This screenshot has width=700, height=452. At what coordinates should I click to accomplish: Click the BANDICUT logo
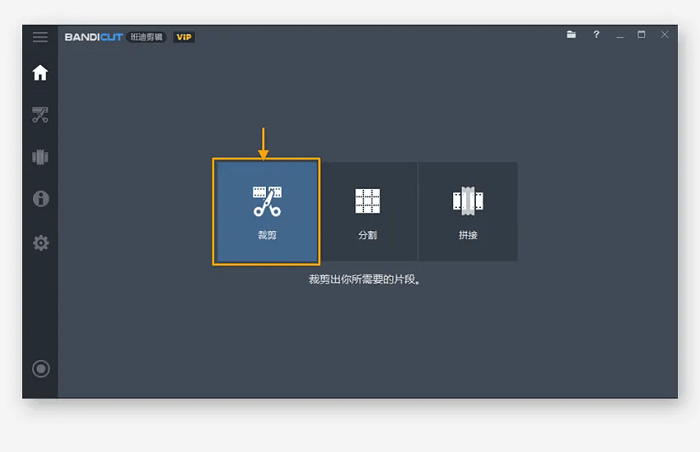pos(94,37)
